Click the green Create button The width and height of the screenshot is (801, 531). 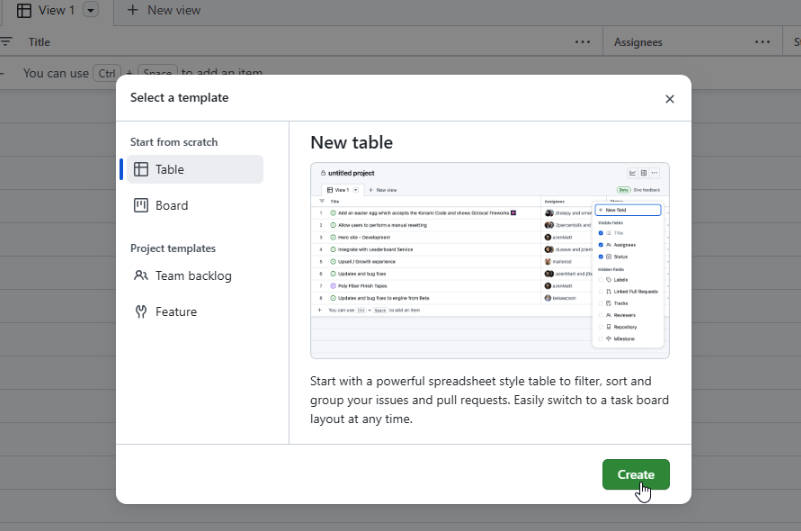click(x=635, y=474)
